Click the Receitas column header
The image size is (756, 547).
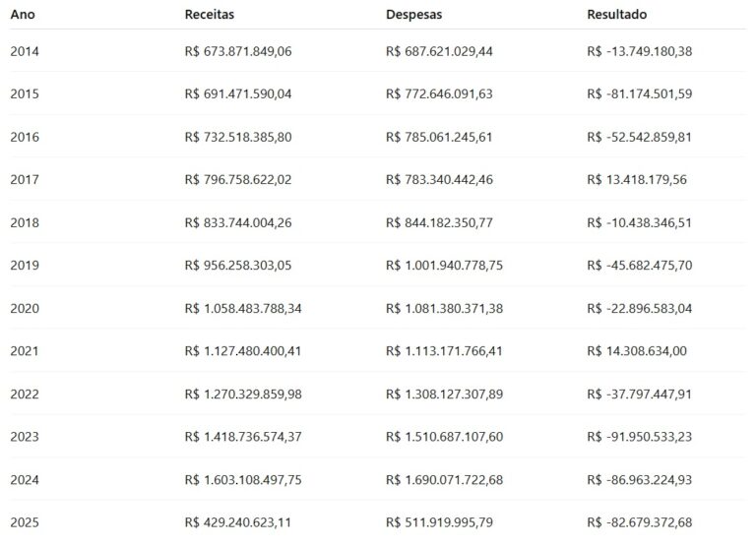point(210,15)
